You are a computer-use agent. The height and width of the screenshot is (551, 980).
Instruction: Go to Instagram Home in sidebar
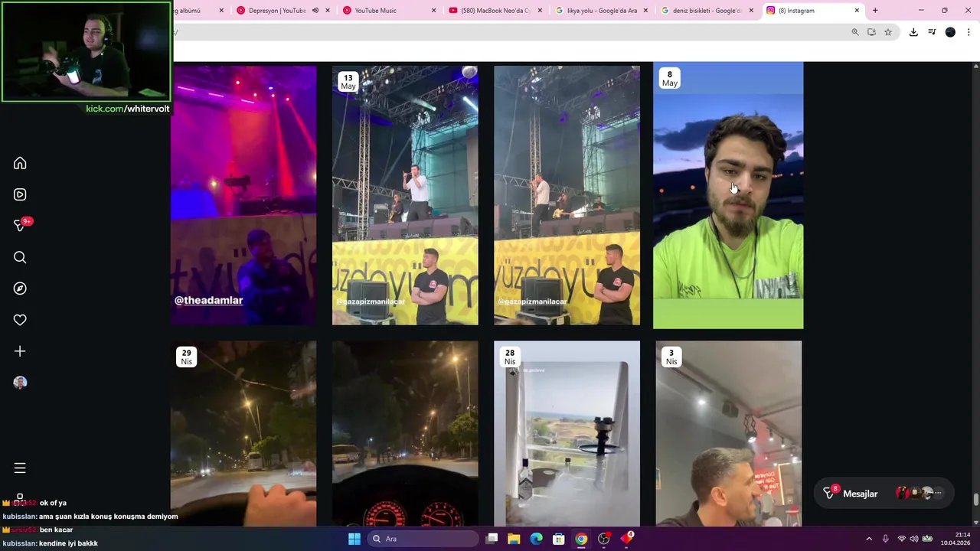point(20,163)
